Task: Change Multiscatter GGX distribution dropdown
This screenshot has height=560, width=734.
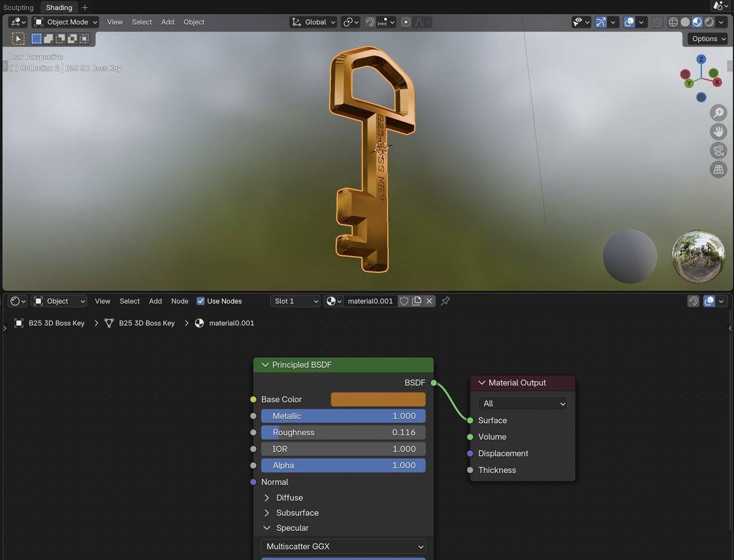Action: tap(343, 546)
